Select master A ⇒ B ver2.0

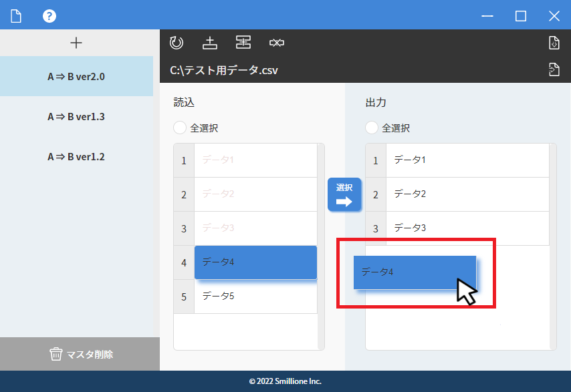tap(76, 76)
